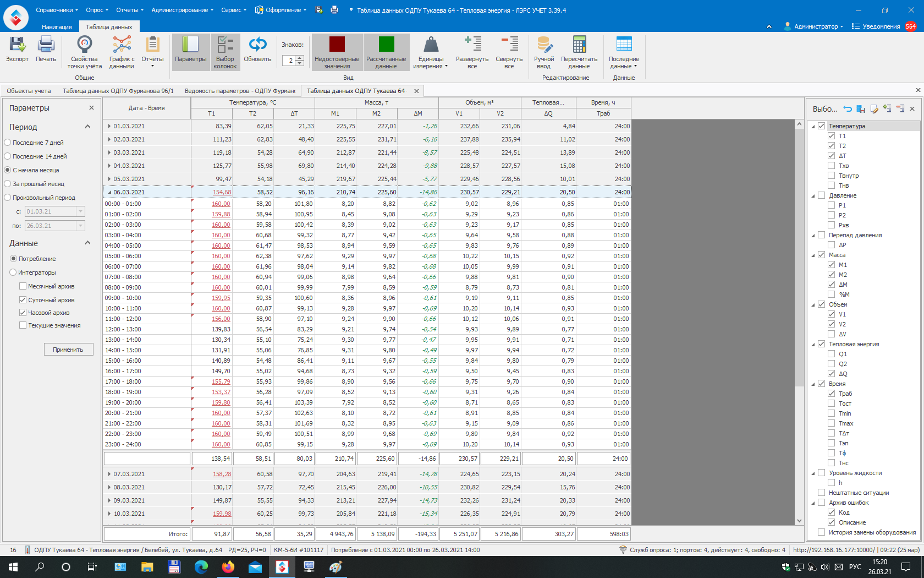Screen dimensions: 924x578
Task: Click taskbar Search magnifier icon
Action: click(x=40, y=566)
